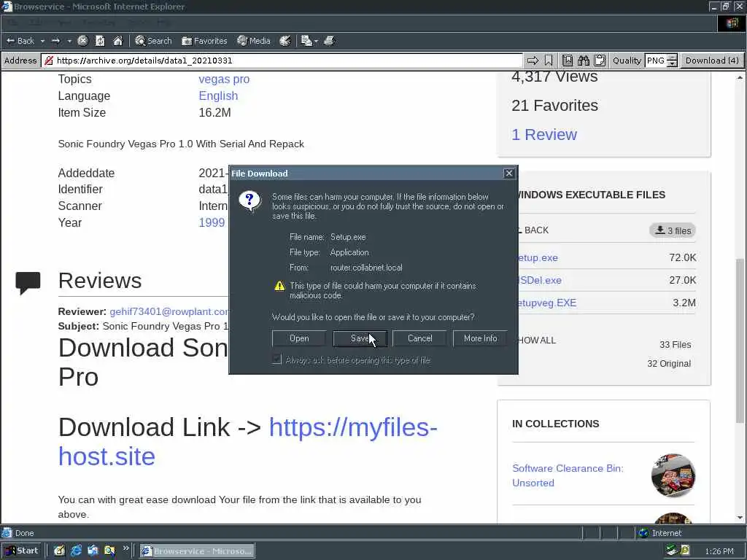
Task: Open the setupveg.EXE file link
Action: (x=547, y=303)
